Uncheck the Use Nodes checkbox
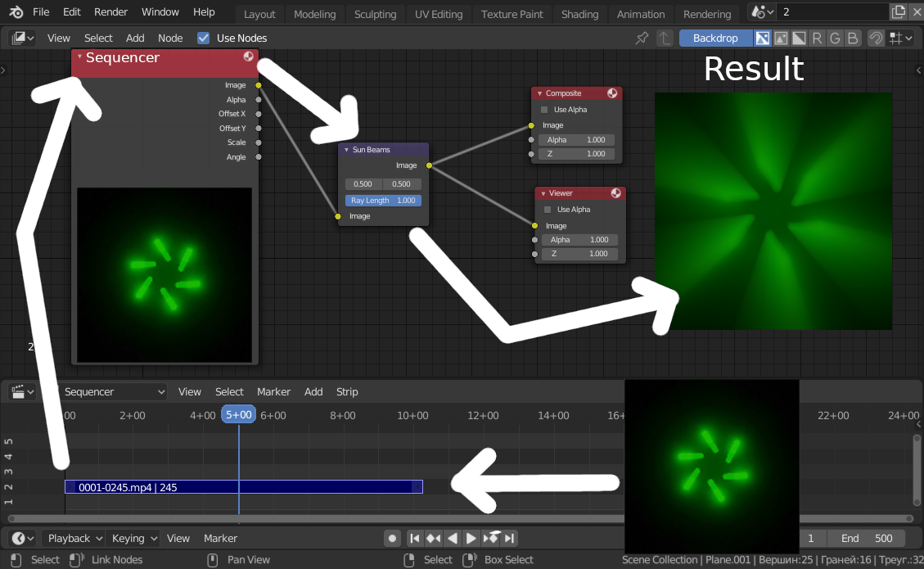This screenshot has width=924, height=569. click(x=203, y=38)
